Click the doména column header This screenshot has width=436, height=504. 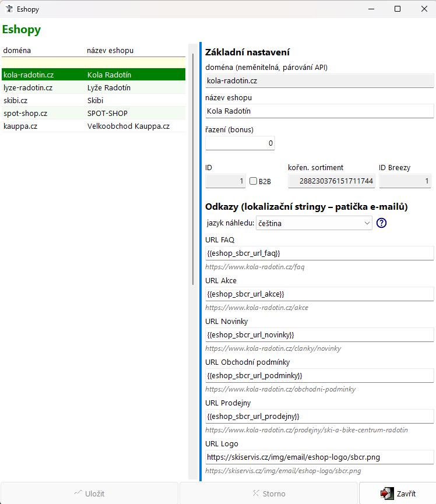pyautogui.click(x=17, y=51)
